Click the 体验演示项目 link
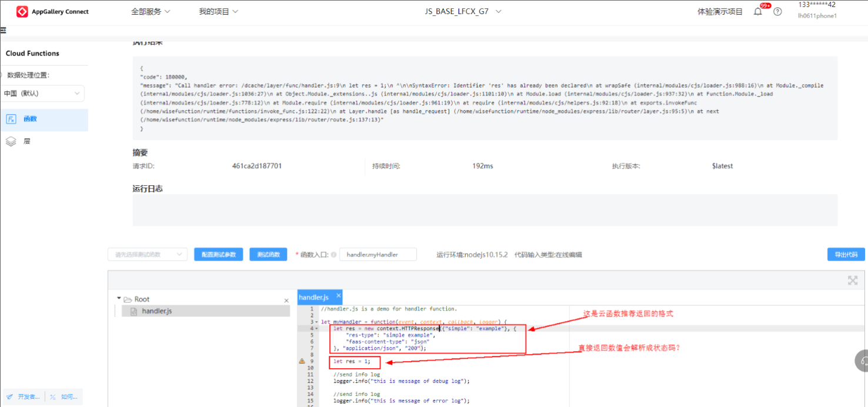Viewport: 868px width, 407px height. coord(720,12)
